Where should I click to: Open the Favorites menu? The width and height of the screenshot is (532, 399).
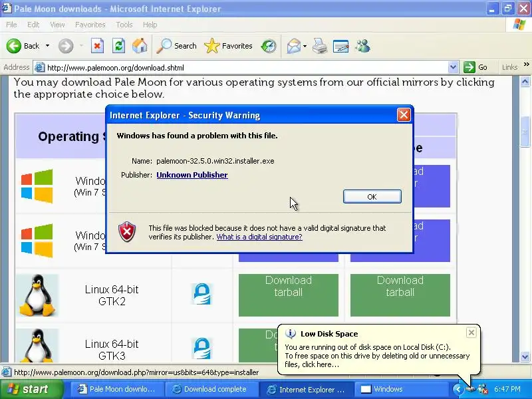90,25
